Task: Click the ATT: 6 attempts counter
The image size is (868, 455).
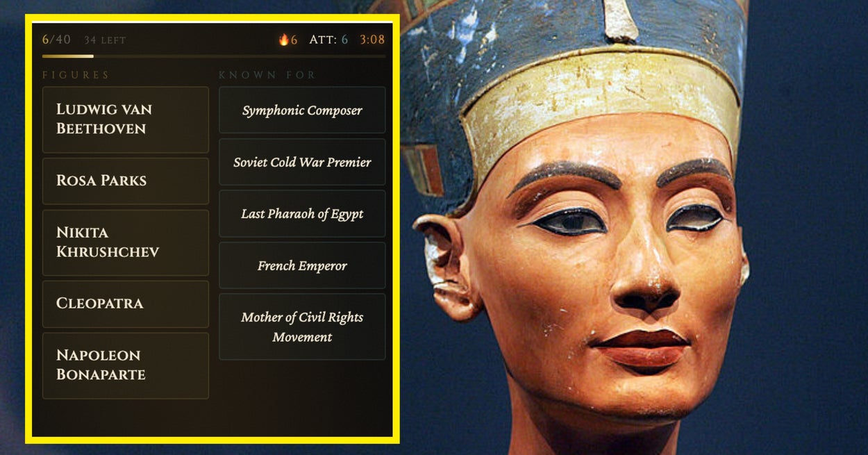Action: (328, 40)
